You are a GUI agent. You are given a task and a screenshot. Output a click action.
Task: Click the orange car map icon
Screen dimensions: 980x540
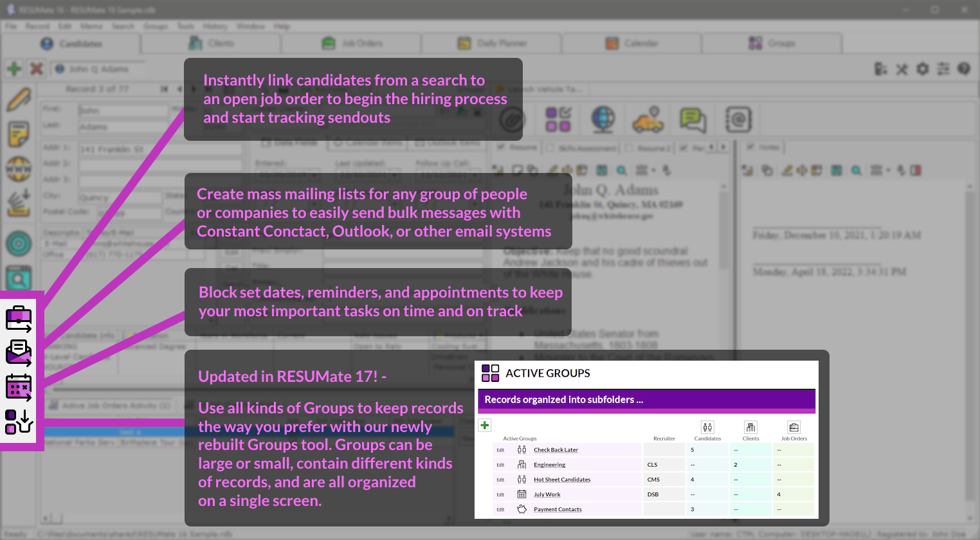point(648,120)
